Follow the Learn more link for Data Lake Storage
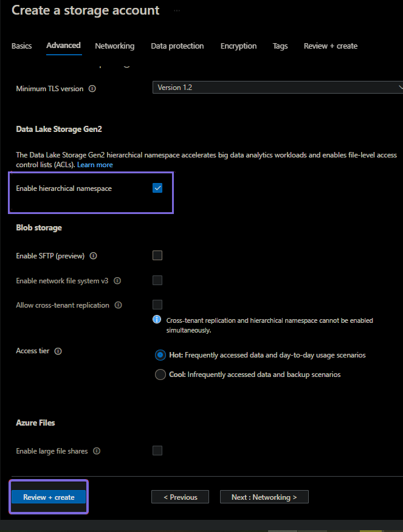403x532 pixels. [x=95, y=165]
